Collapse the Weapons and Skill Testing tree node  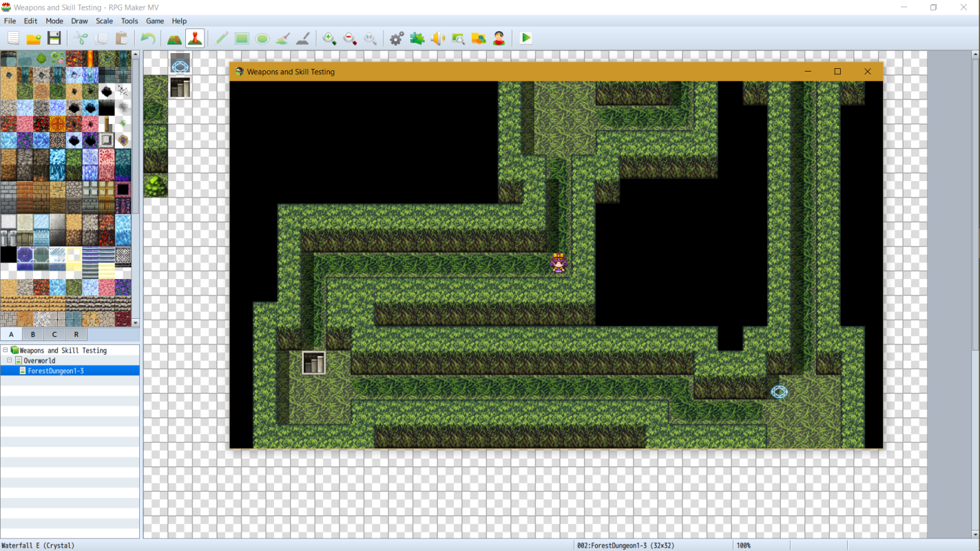(5, 350)
